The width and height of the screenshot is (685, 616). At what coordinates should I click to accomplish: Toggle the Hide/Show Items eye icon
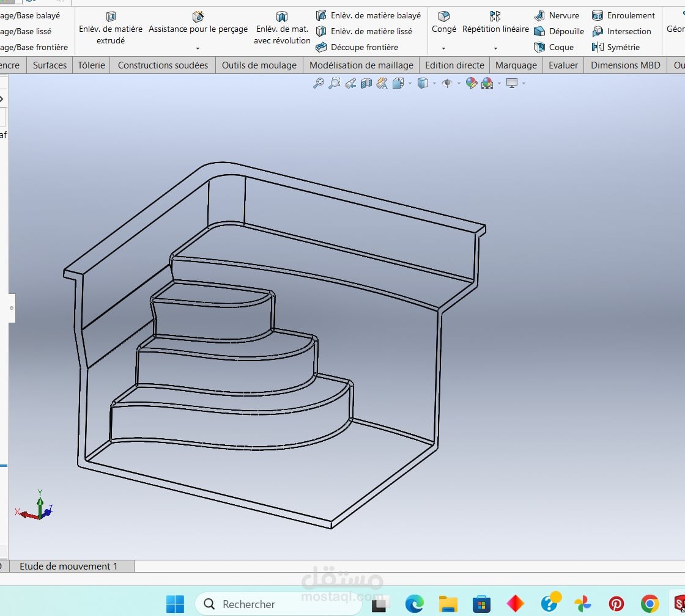click(x=447, y=83)
